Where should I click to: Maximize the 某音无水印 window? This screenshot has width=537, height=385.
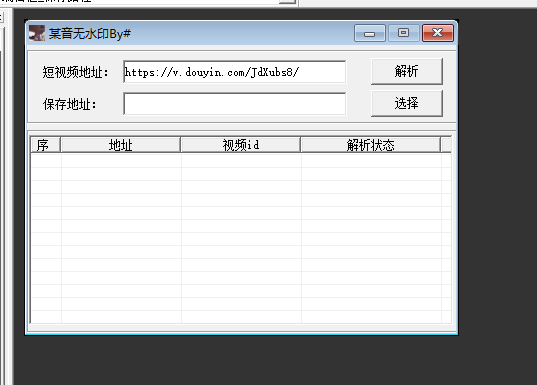point(403,33)
